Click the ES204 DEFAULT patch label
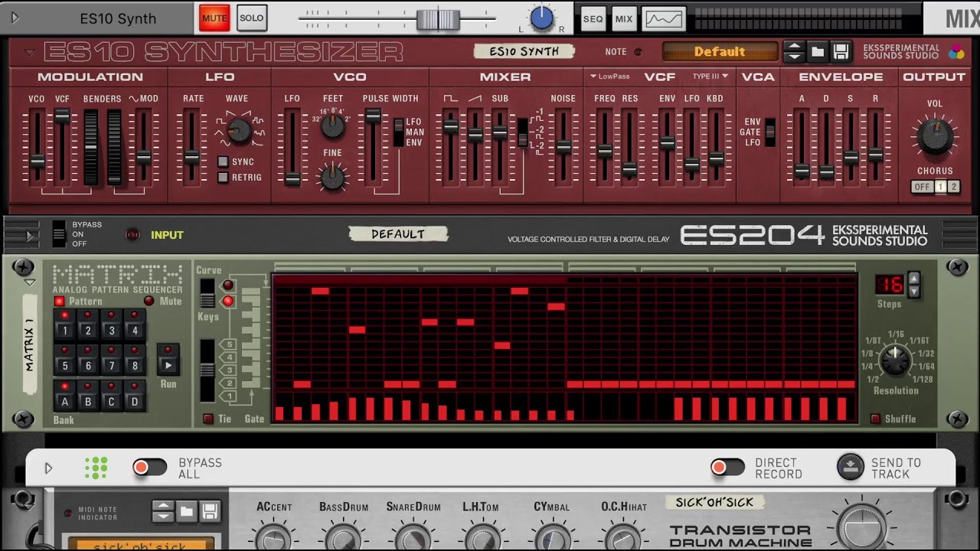980x551 pixels. point(398,234)
